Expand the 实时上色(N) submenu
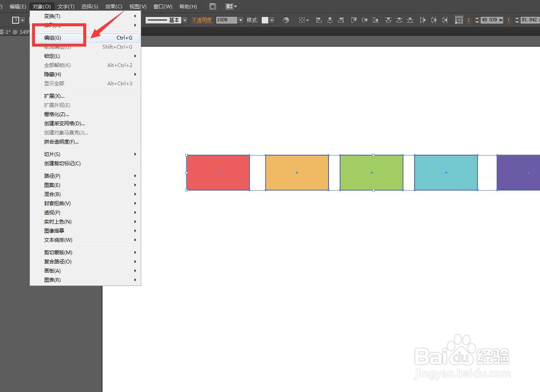Screen dimensions: 540x392 pos(85,222)
